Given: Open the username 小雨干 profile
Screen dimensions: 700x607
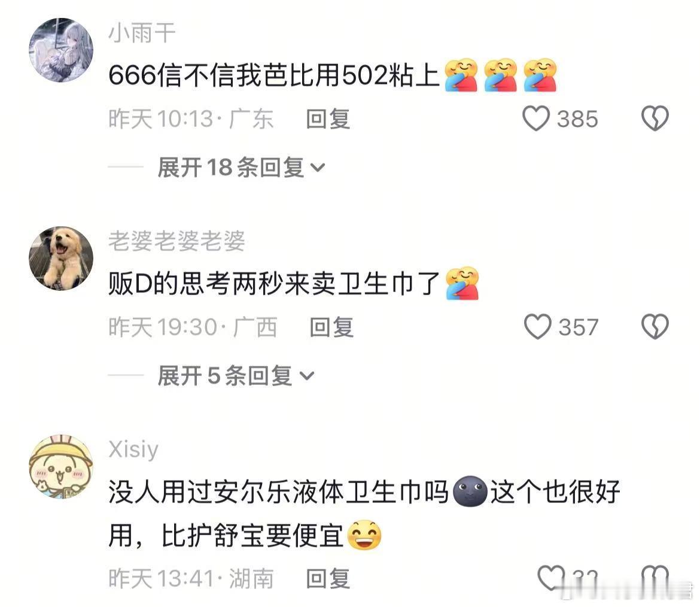Looking at the screenshot, I should [x=142, y=33].
